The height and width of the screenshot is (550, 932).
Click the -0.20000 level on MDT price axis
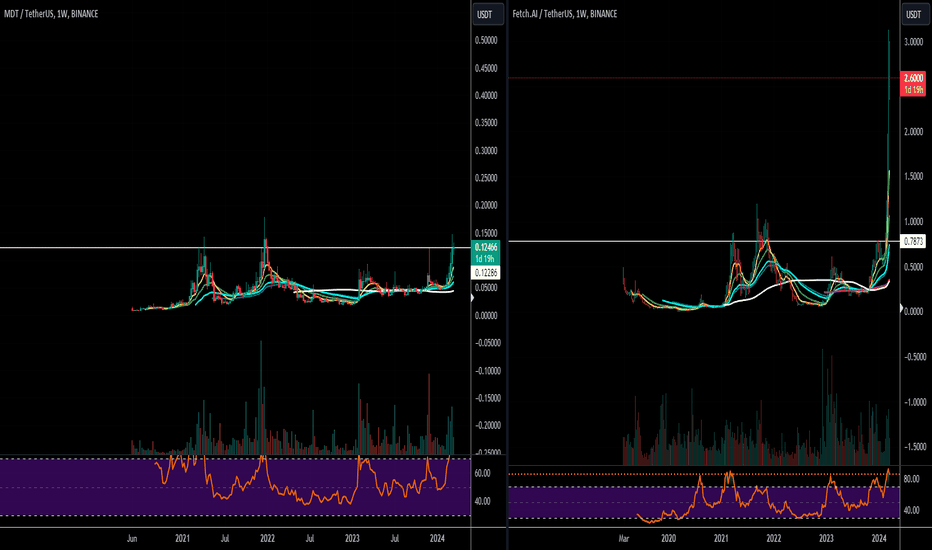coord(486,426)
